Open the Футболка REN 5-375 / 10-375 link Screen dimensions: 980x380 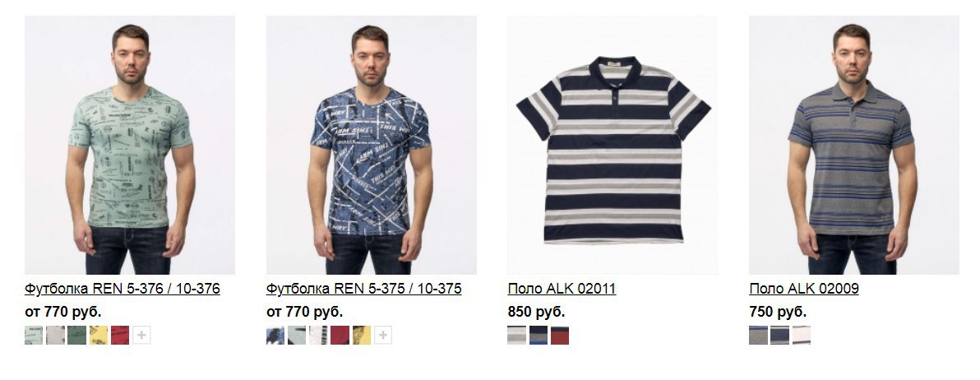pos(363,289)
